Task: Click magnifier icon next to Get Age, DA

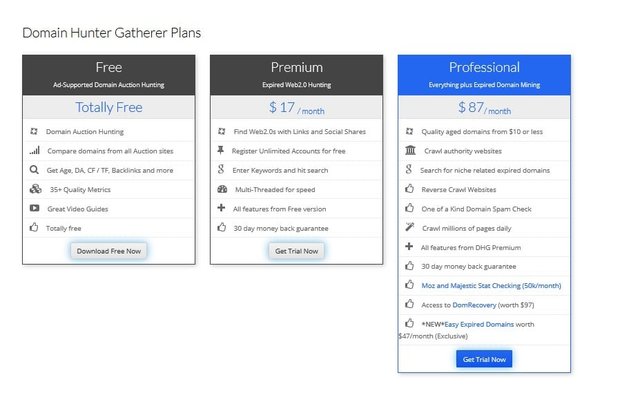Action: pos(35,170)
